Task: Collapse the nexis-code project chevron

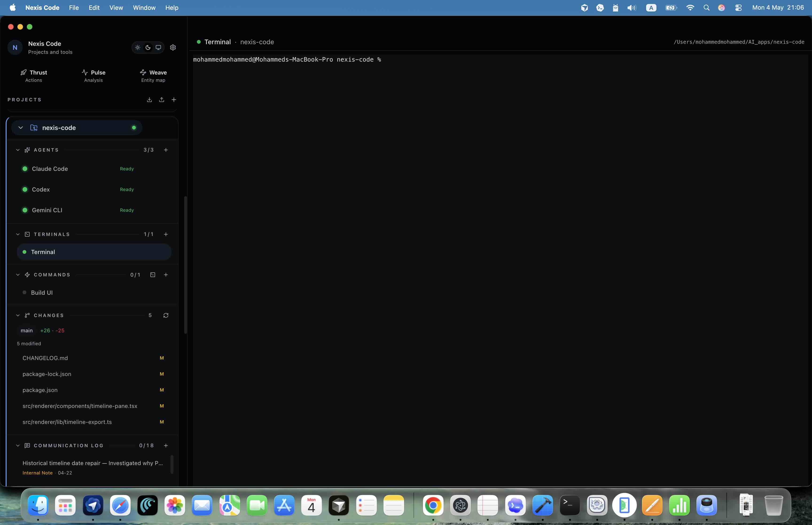Action: [x=20, y=128]
